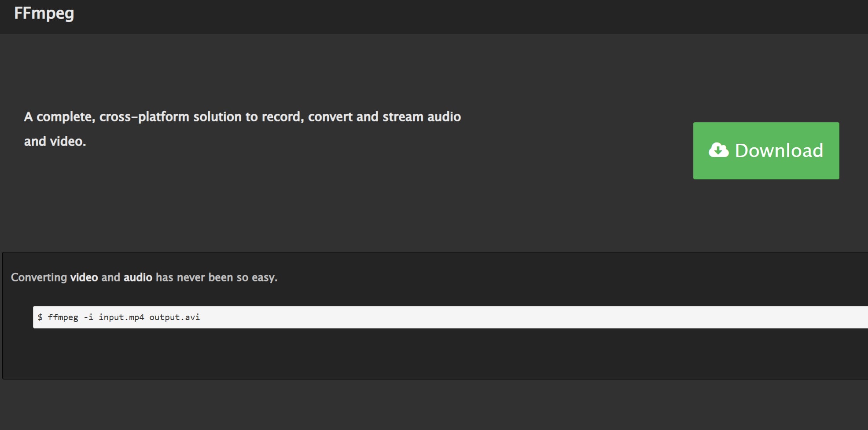
Task: Click "output.avi" in the command line
Action: click(174, 317)
